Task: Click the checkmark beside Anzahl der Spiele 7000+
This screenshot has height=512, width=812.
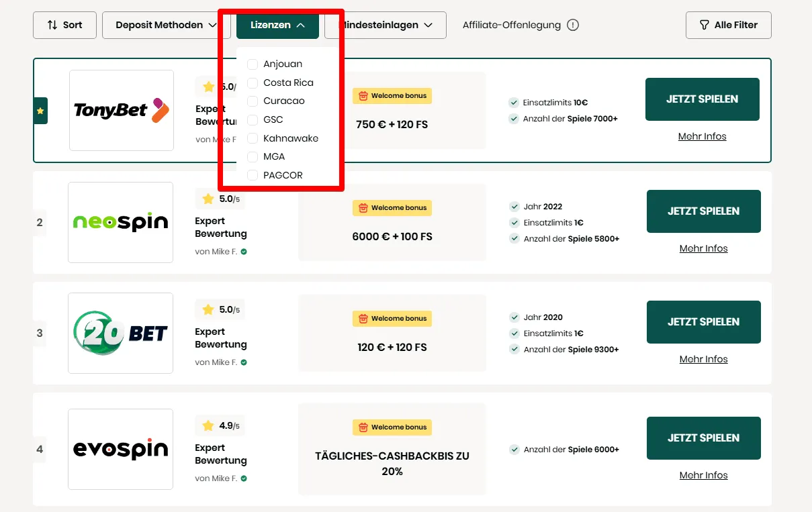Action: coord(514,119)
